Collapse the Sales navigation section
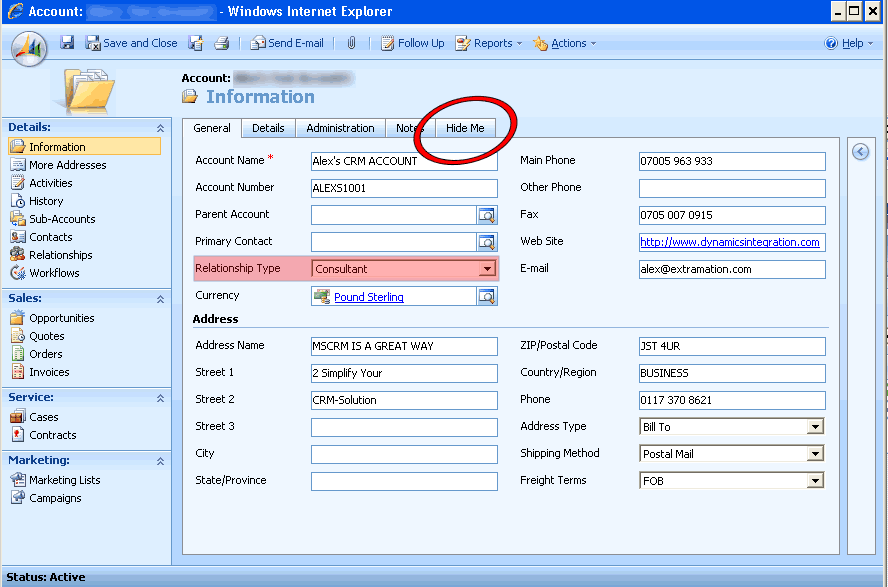This screenshot has height=587, width=888. pyautogui.click(x=160, y=299)
